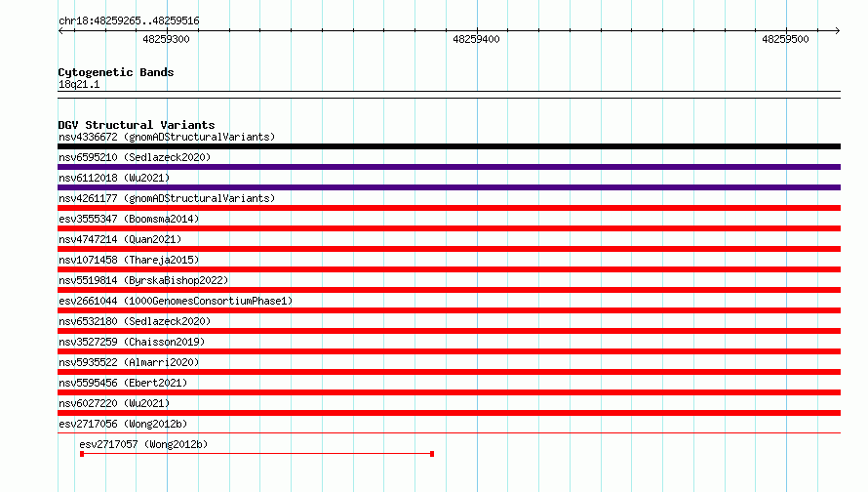Screen dimensions: 868x492
Task: Click the right arrow end of the ruler
Action: [838, 31]
